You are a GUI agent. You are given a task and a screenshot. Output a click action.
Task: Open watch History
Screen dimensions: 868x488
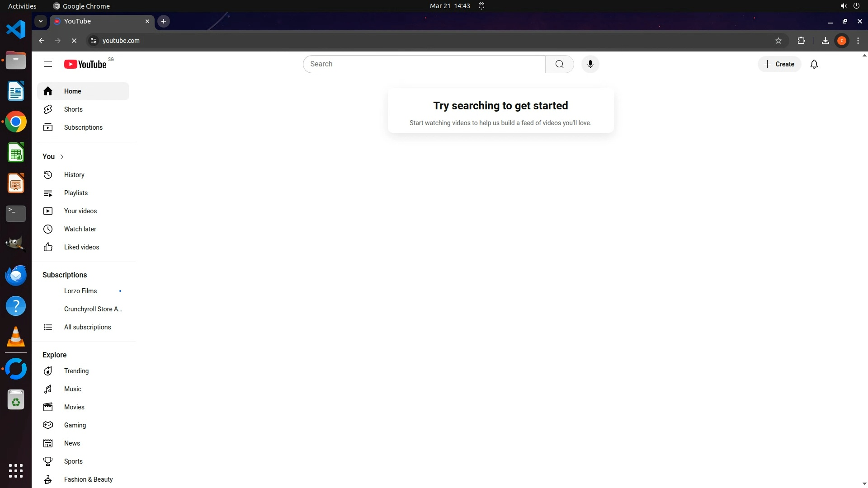point(74,175)
